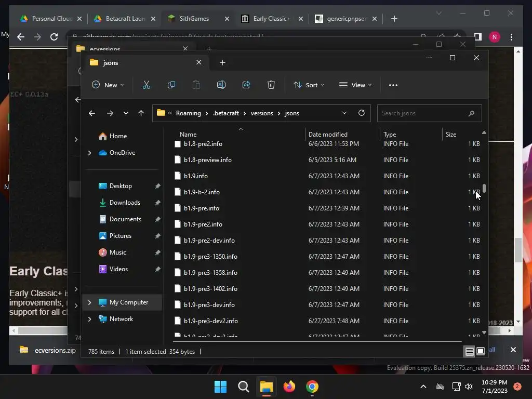532x399 pixels.
Task: Toggle Chrome's side panel icon
Action: tap(478, 37)
